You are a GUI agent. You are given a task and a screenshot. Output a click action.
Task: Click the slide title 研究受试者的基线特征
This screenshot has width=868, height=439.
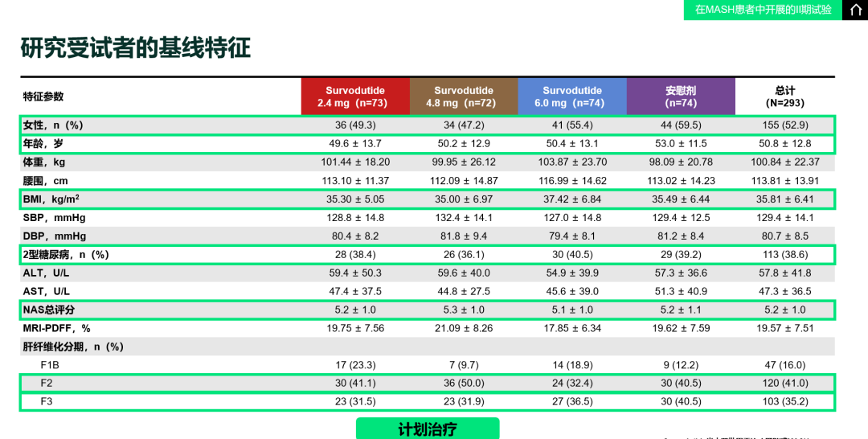point(136,48)
